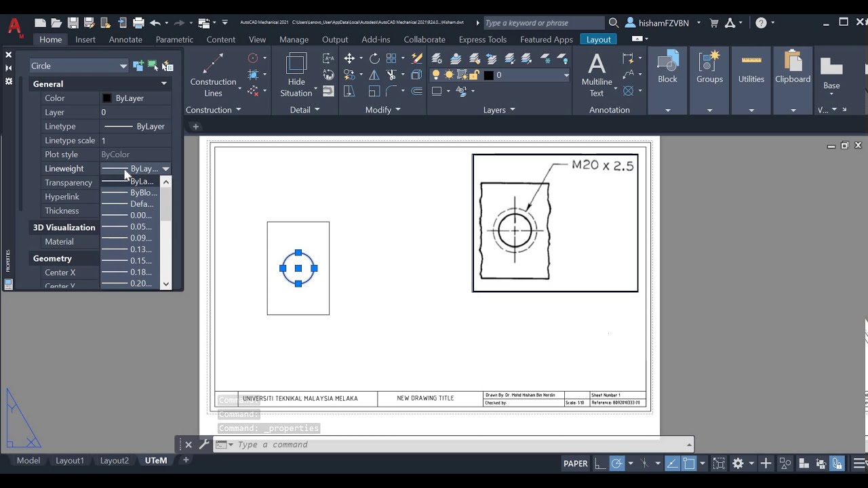Toggle the layer freeze sun icon
Viewport: 868px width, 488px height.
coord(449,75)
